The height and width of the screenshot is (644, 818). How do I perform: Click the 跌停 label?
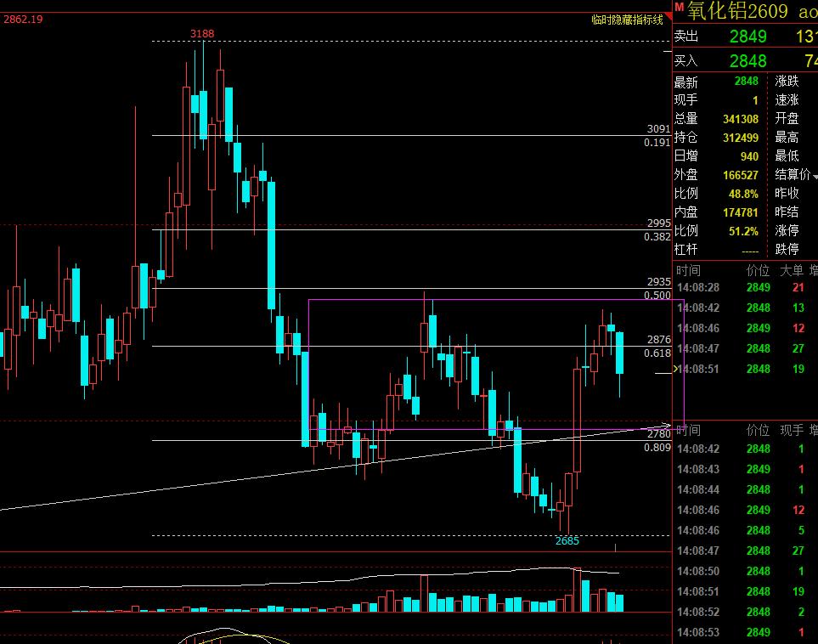tap(787, 250)
